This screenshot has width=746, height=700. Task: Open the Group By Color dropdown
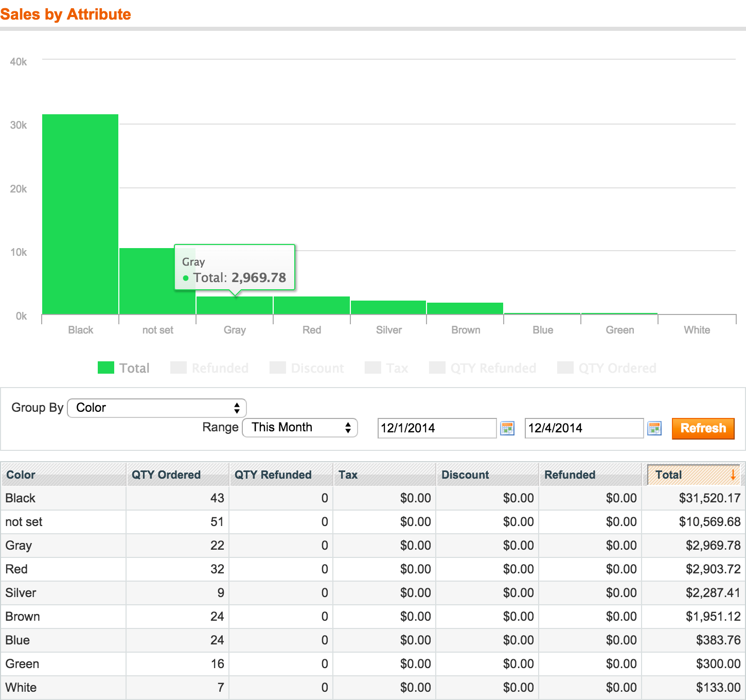click(x=157, y=408)
